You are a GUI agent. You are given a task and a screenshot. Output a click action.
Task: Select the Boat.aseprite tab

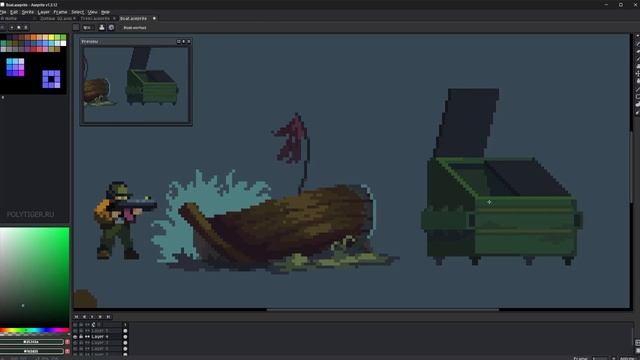[x=133, y=18]
